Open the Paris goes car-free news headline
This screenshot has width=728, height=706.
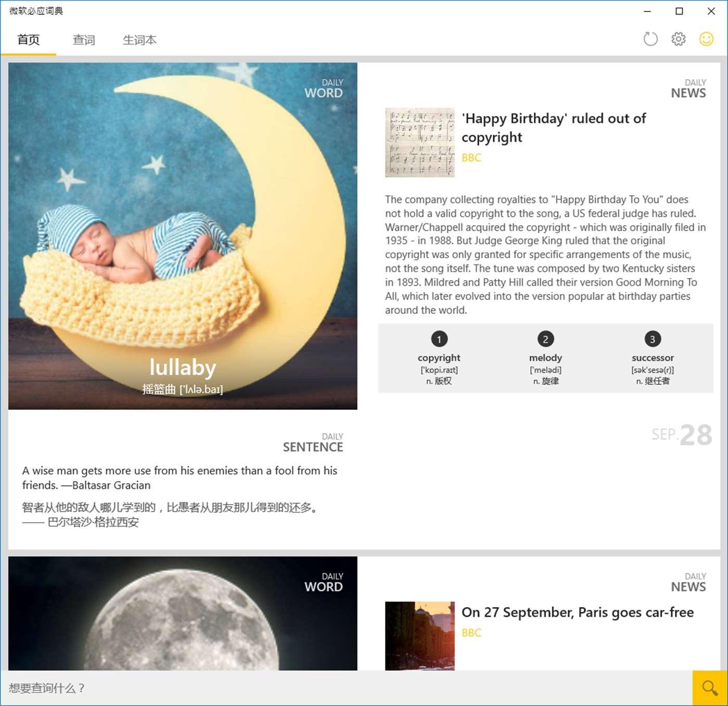point(578,612)
